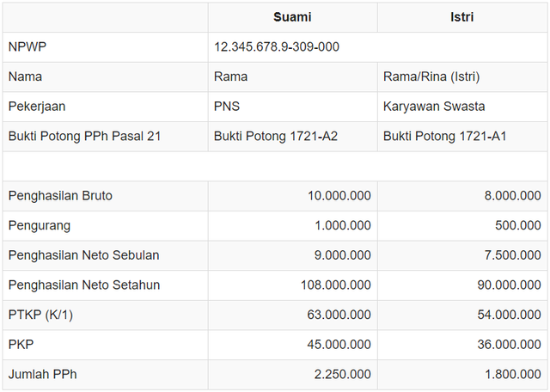
Task: Select Istri's Jumlah PPh value 1.800.000
Action: (512, 374)
